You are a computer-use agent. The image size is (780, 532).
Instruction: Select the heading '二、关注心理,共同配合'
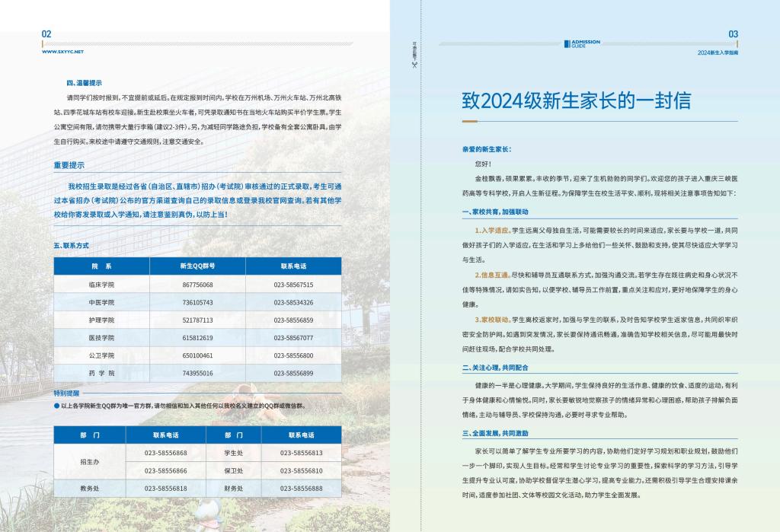495,368
